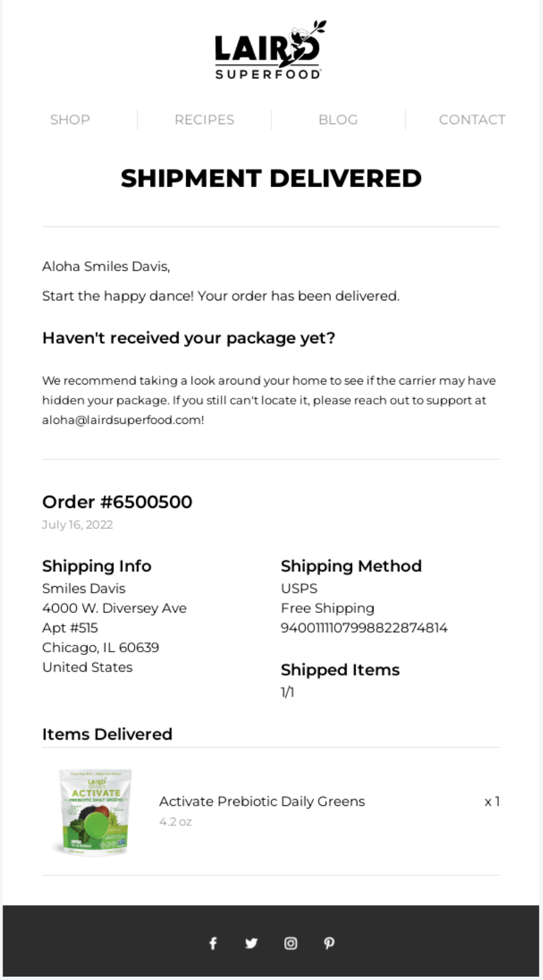543x980 pixels.
Task: Click the Pinterest icon in footer
Action: click(x=329, y=943)
